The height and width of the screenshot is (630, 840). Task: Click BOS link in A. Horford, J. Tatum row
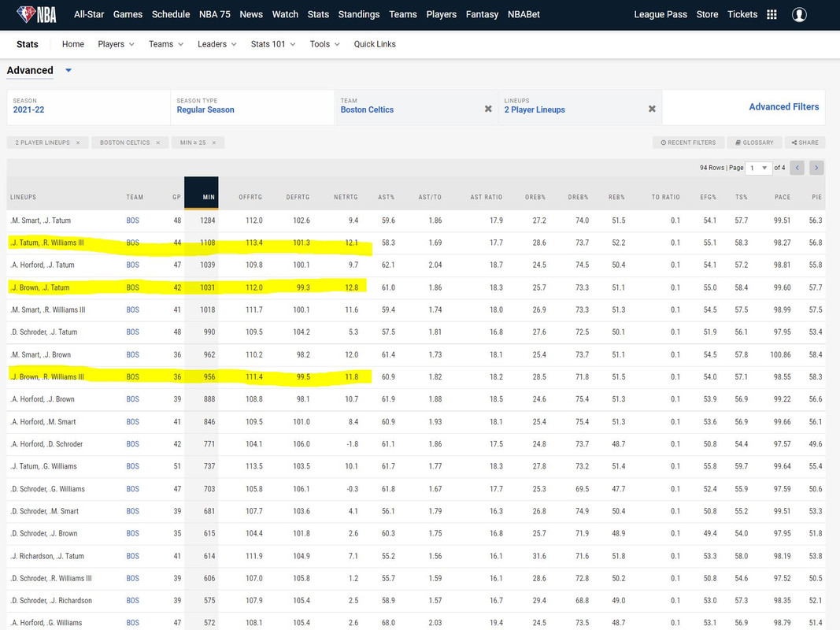(x=133, y=265)
